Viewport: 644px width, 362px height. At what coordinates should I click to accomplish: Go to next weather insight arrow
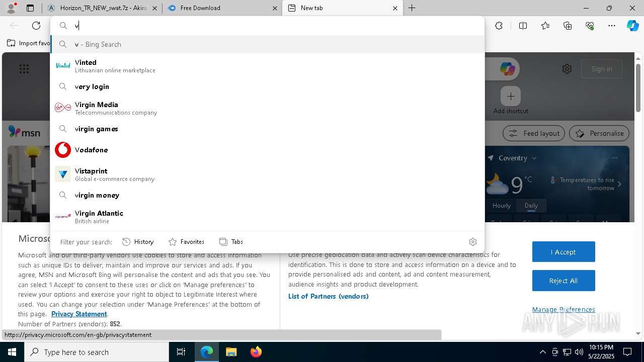pos(619,184)
